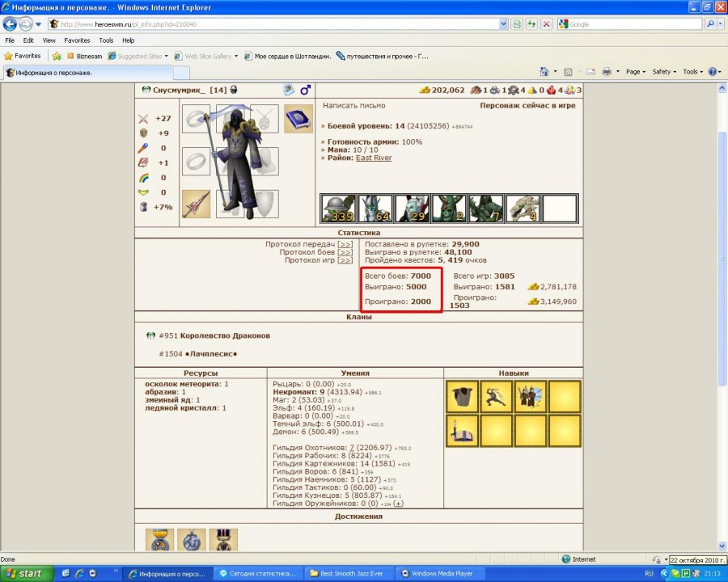Open the Help menu

click(x=128, y=40)
